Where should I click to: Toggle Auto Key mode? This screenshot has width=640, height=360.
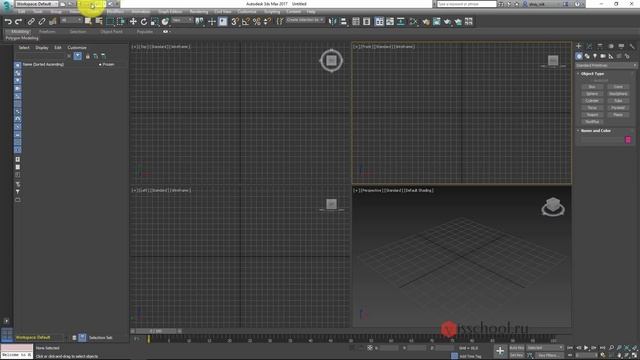[x=516, y=348]
